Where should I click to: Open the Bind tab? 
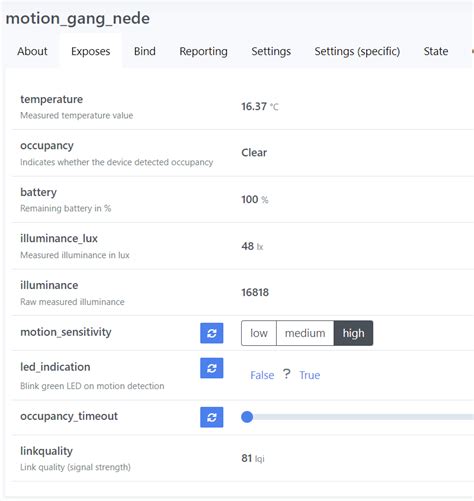pyautogui.click(x=145, y=51)
